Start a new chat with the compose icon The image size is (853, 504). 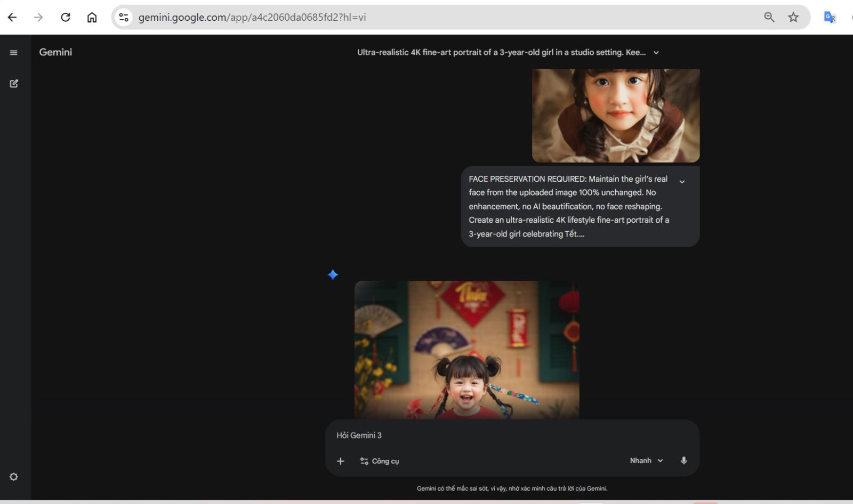click(x=14, y=84)
